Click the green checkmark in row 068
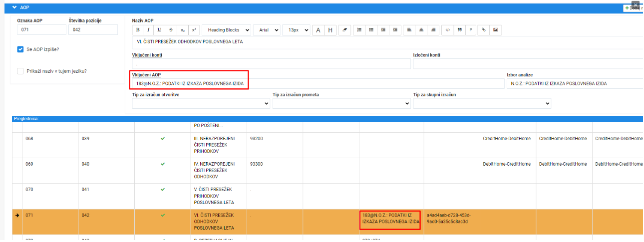Screen dimensions: 644x242 point(163,138)
